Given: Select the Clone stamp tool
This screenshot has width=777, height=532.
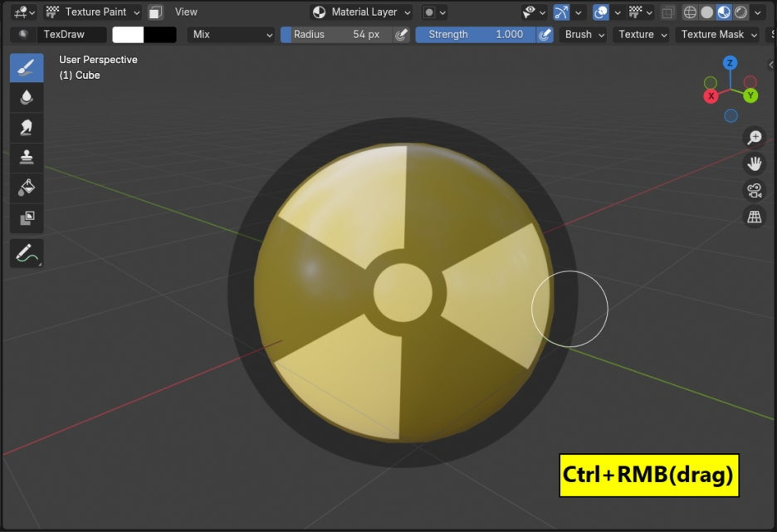Looking at the screenshot, I should [27, 157].
